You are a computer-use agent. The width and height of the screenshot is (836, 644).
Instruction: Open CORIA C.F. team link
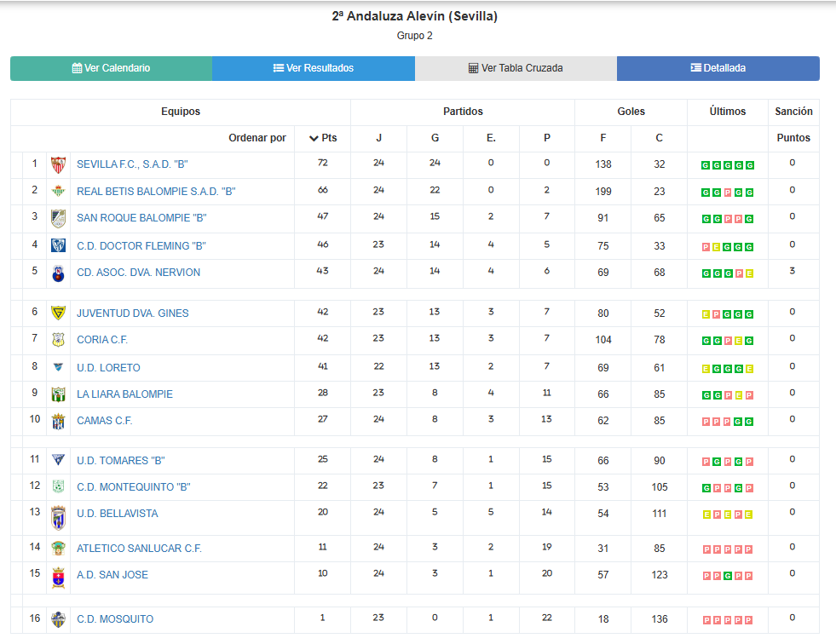(x=102, y=340)
